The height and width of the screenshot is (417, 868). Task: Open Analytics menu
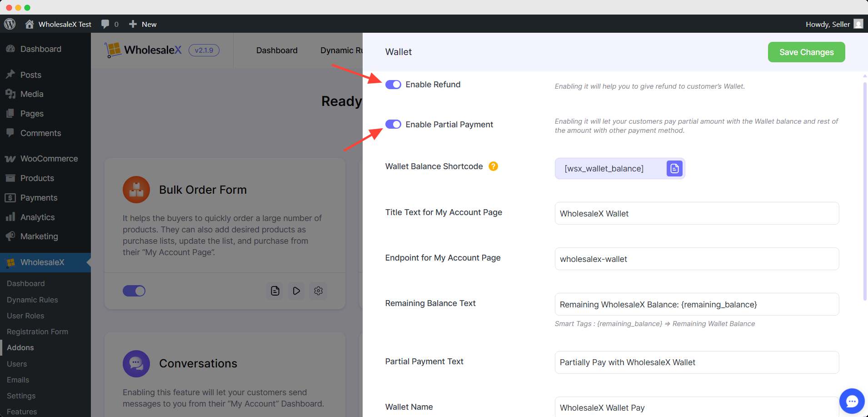coord(45,217)
